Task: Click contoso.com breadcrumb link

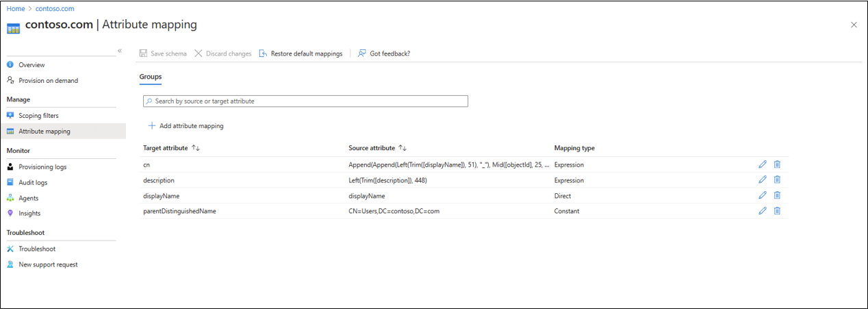Action: pos(55,9)
